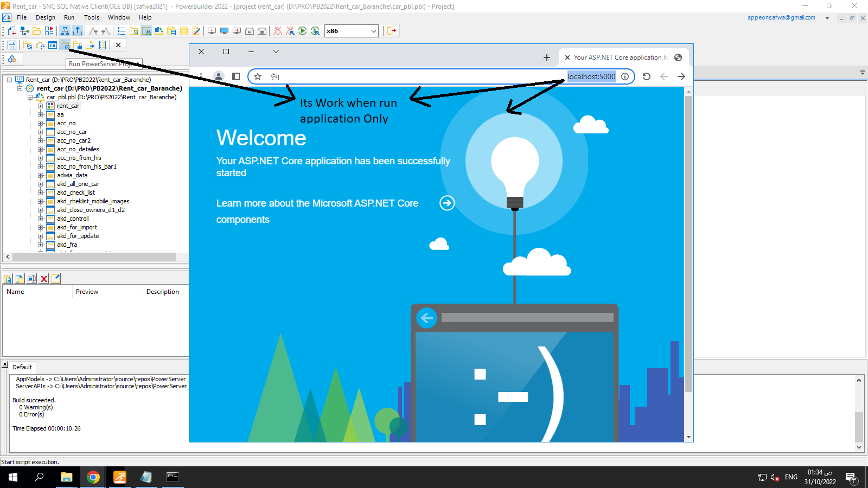Image resolution: width=868 pixels, height=488 pixels.
Task: Open the Window menu
Action: tap(119, 17)
